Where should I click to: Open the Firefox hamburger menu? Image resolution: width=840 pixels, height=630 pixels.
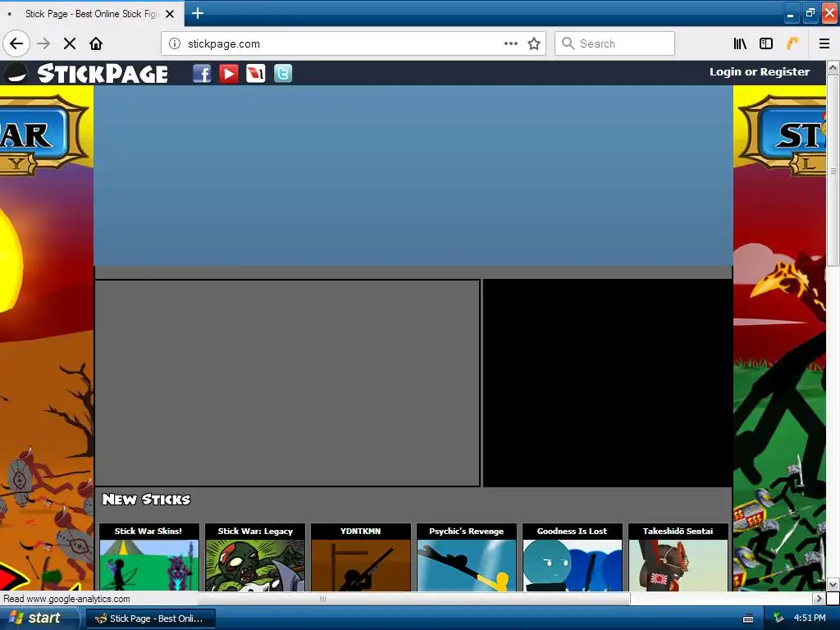824,43
